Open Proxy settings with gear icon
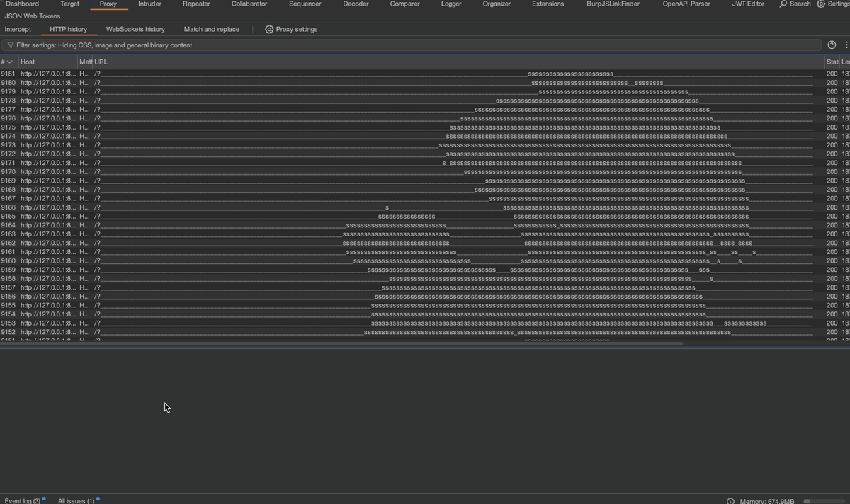The image size is (850, 504). click(291, 30)
